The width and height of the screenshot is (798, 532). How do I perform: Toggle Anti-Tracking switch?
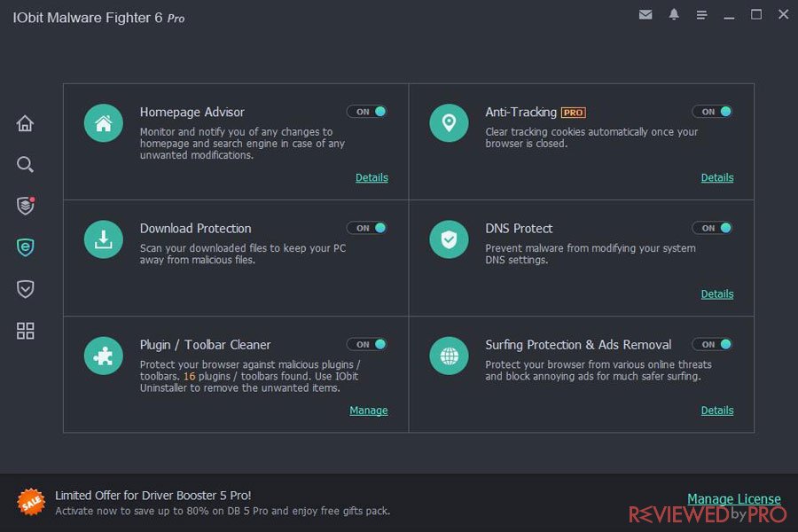coord(713,112)
